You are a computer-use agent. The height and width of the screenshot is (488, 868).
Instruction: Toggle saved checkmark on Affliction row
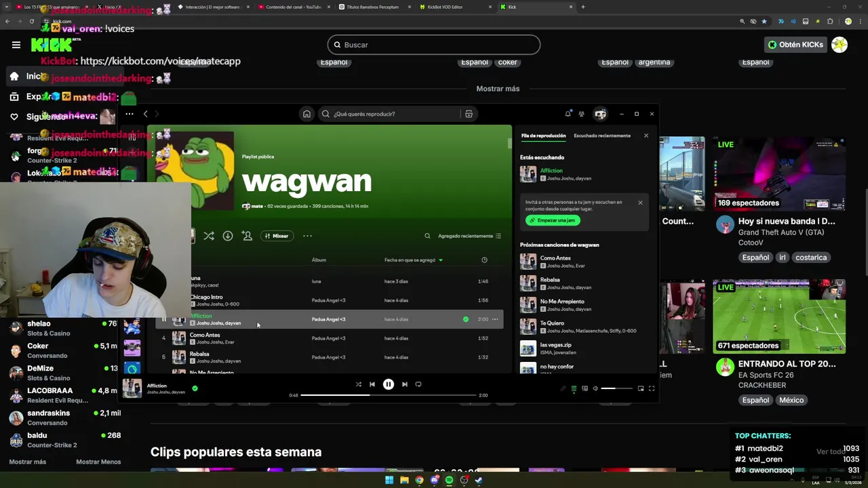tap(465, 319)
